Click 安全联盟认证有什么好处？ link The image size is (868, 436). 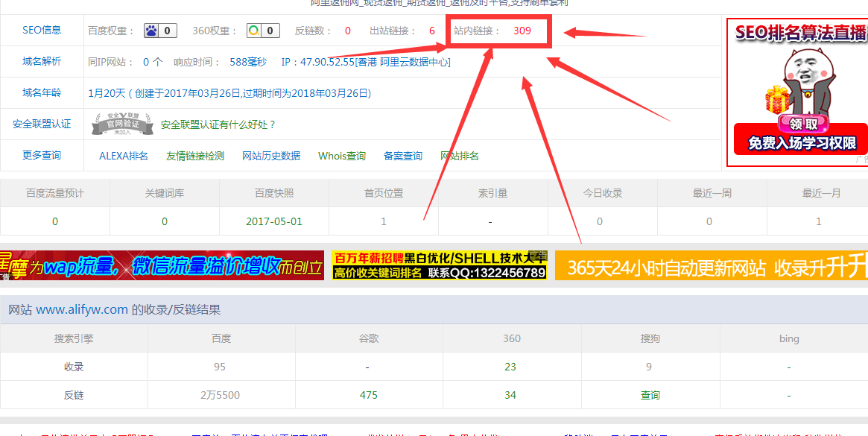(x=218, y=124)
